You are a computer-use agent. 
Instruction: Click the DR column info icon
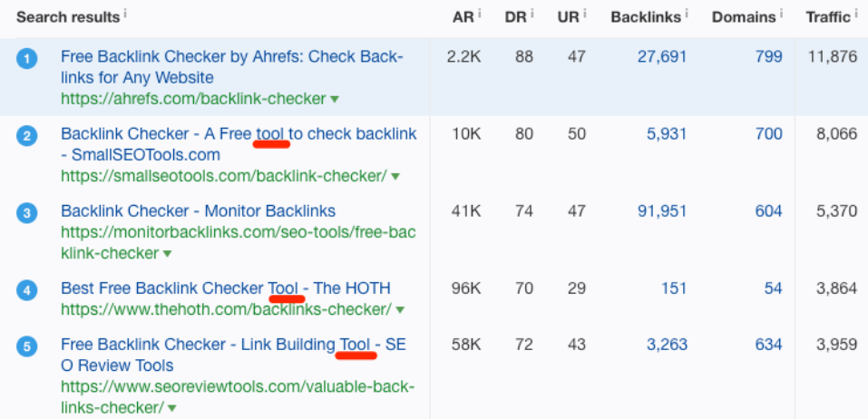click(x=531, y=14)
